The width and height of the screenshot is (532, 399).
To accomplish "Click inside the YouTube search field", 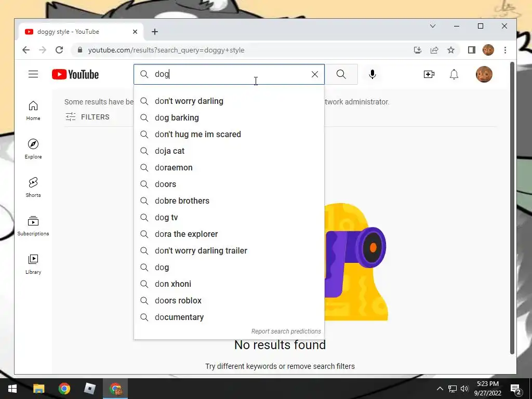I will pyautogui.click(x=229, y=74).
